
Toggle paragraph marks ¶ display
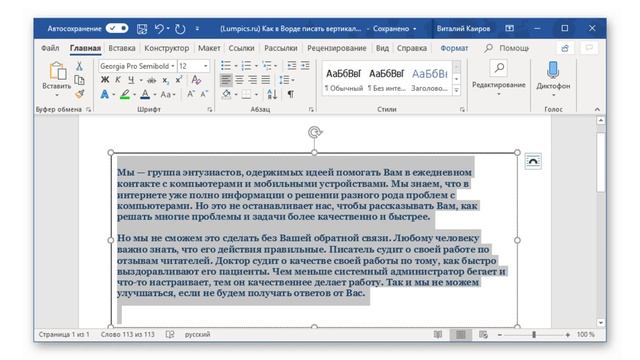pos(290,94)
